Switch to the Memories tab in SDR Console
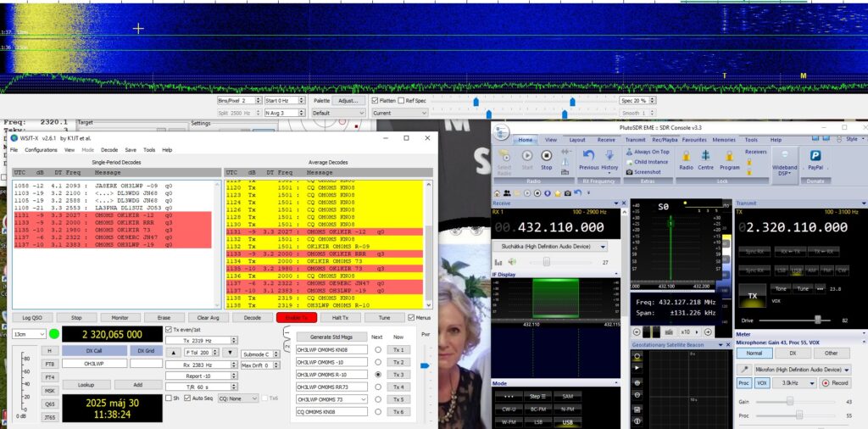 [724, 140]
